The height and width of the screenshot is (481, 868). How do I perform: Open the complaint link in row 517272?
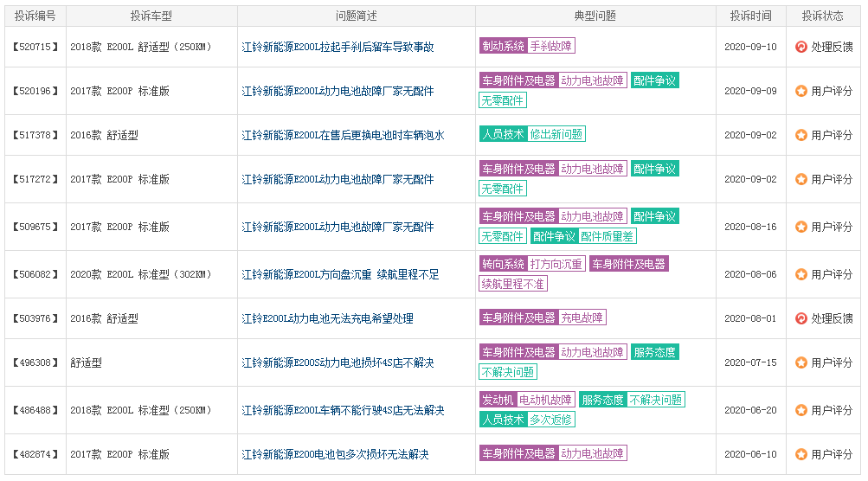338,179
